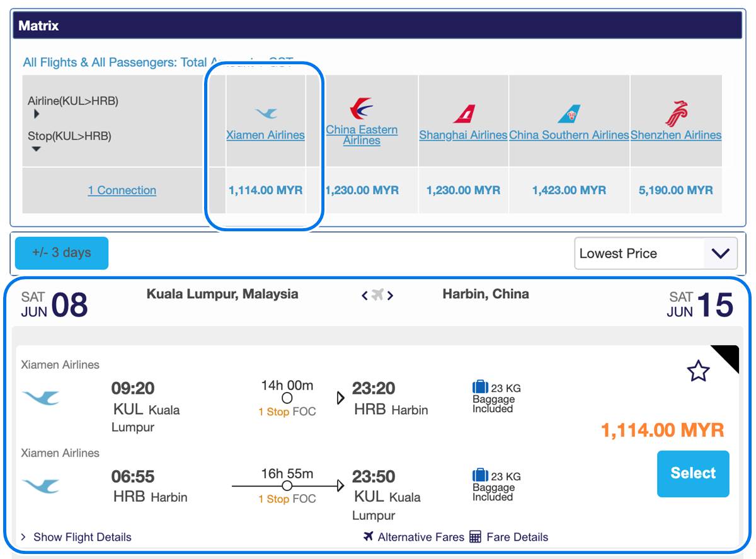Click the airplane icon between the two cities
The image size is (756, 559).
(377, 294)
